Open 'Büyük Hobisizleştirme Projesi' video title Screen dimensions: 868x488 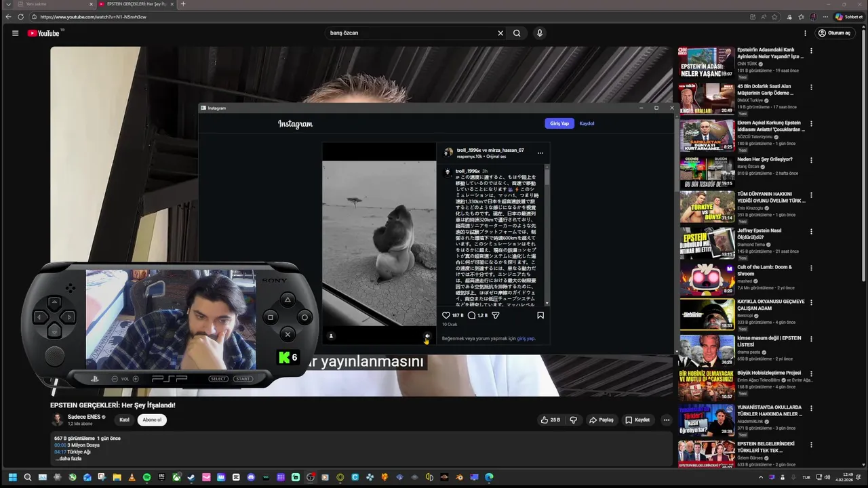(769, 373)
